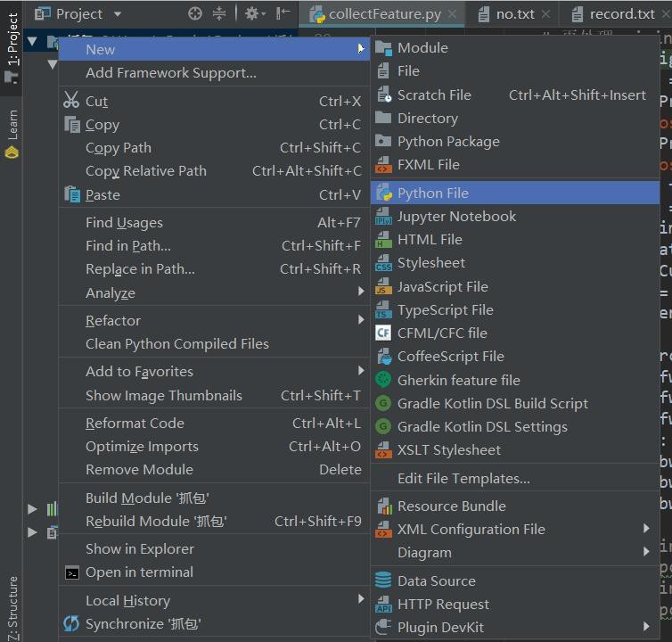Choose Edit File Templates menu item
The height and width of the screenshot is (642, 672).
pyautogui.click(x=515, y=478)
